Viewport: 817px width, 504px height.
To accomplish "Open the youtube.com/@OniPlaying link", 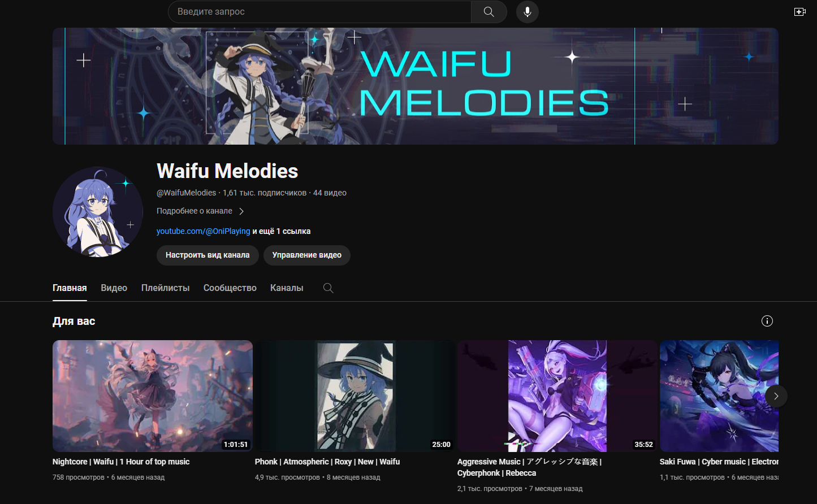I will (204, 231).
